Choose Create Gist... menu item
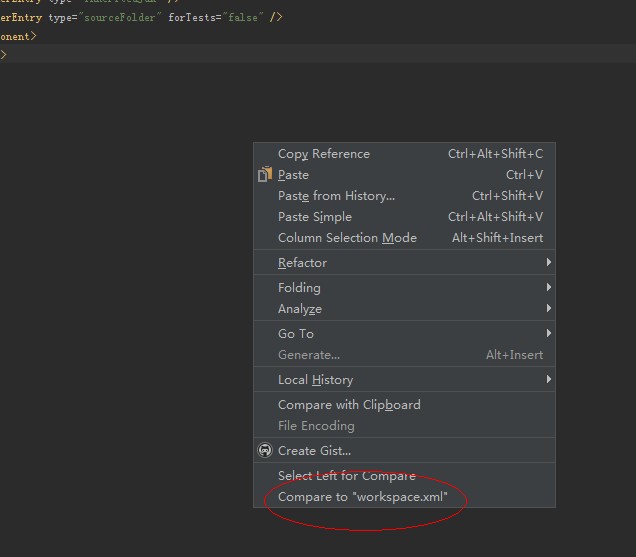The image size is (636, 557). click(x=404, y=451)
